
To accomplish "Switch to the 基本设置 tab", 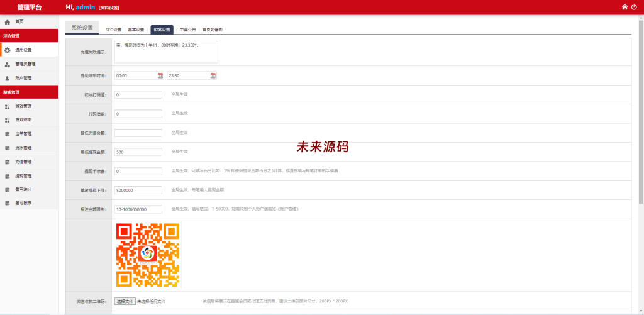I will (x=136, y=30).
